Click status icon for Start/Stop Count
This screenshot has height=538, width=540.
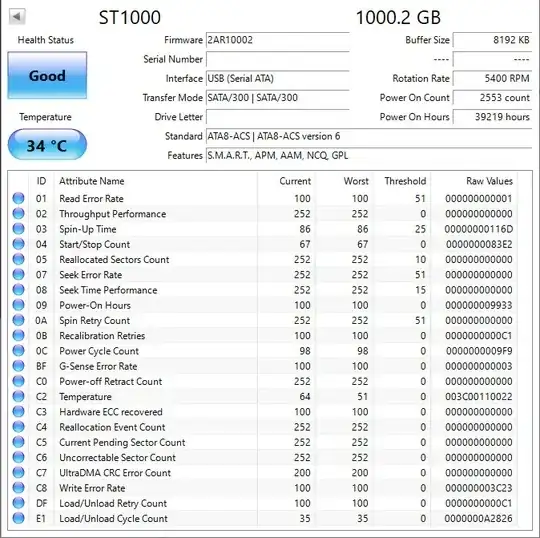coord(19,244)
